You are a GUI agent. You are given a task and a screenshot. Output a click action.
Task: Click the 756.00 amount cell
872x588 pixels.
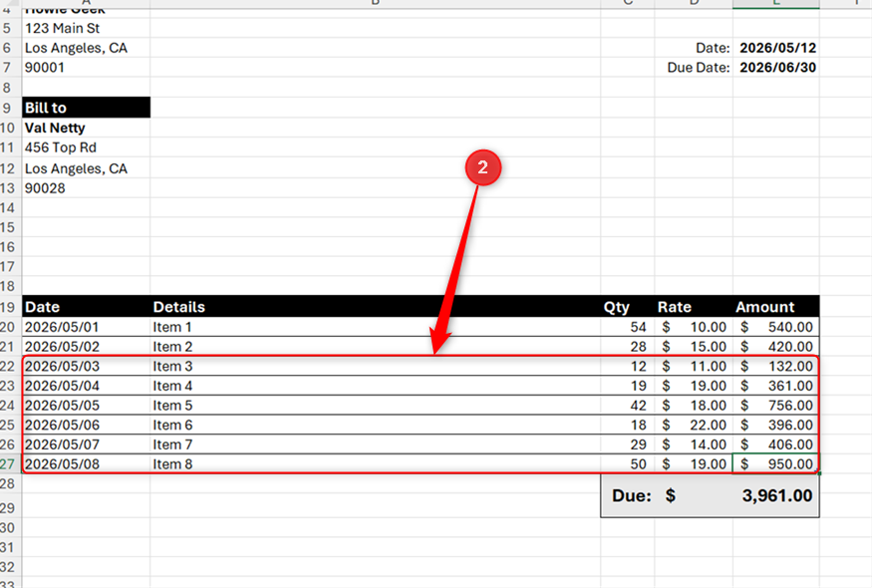tap(775, 405)
